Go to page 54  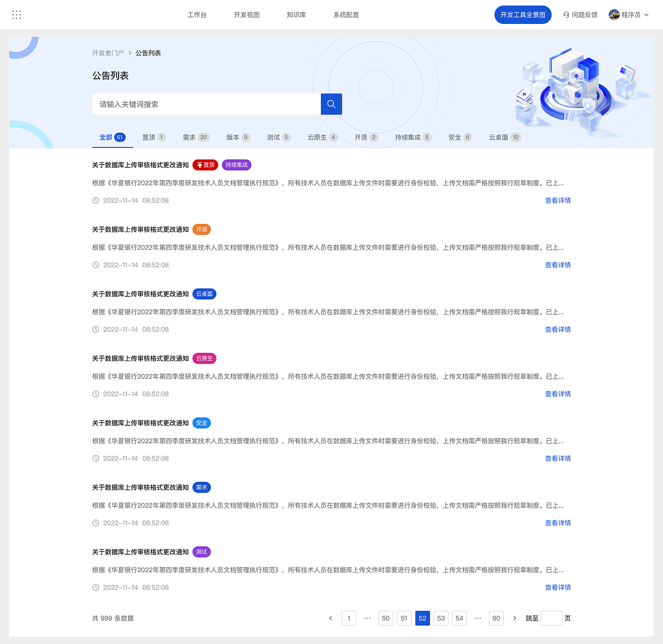click(x=459, y=618)
